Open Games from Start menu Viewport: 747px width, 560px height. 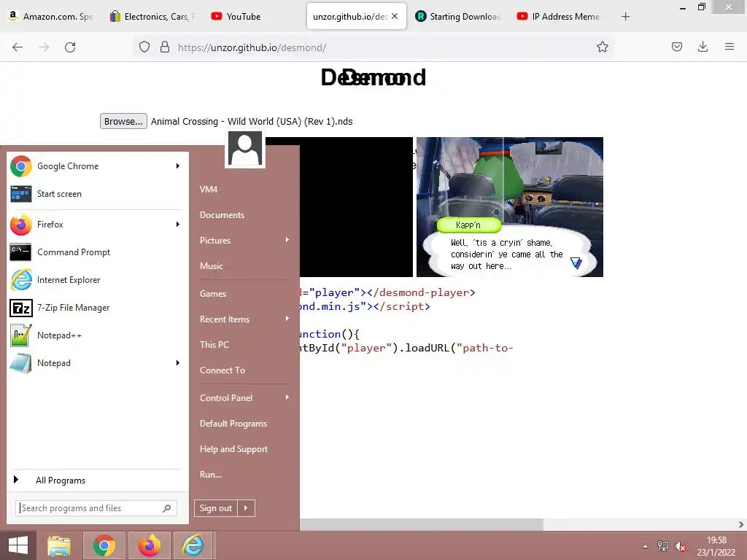pyautogui.click(x=213, y=294)
